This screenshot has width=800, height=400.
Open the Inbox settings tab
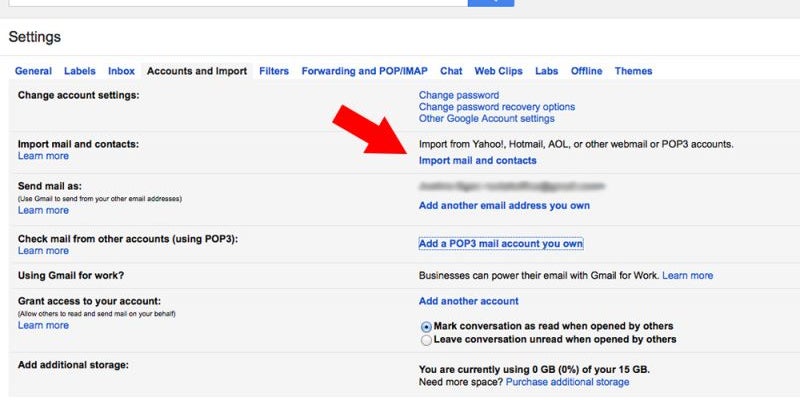pos(121,71)
